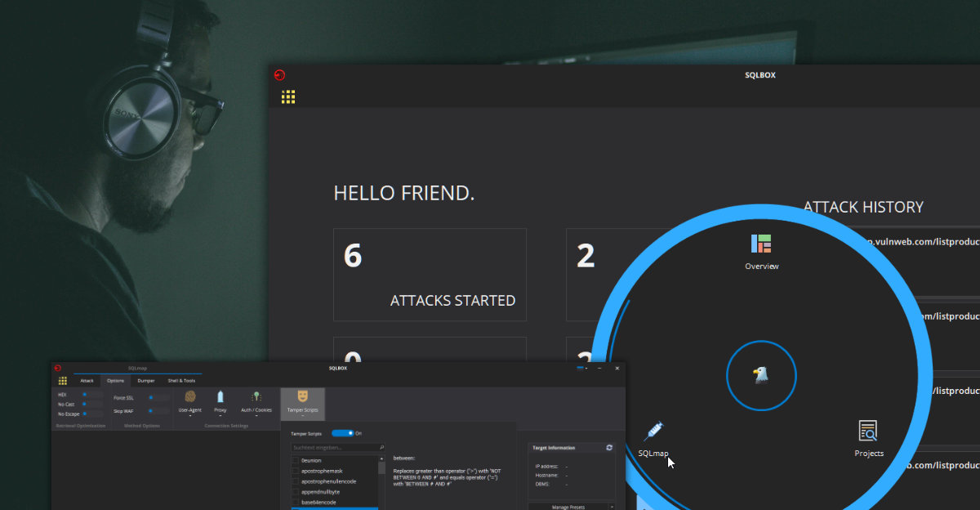Check the apostrophemask tamper script
The image size is (980, 510).
296,471
